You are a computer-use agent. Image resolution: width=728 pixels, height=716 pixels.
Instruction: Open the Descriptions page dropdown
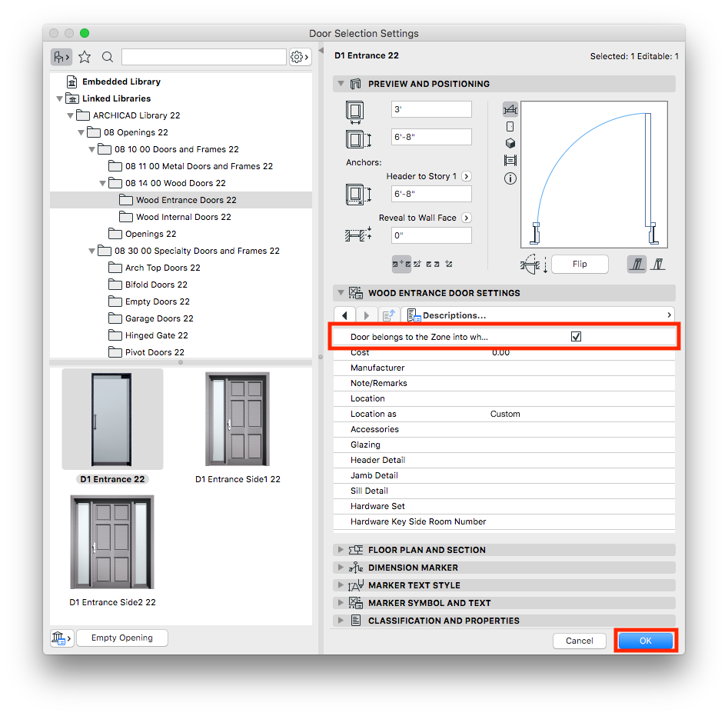(537, 315)
